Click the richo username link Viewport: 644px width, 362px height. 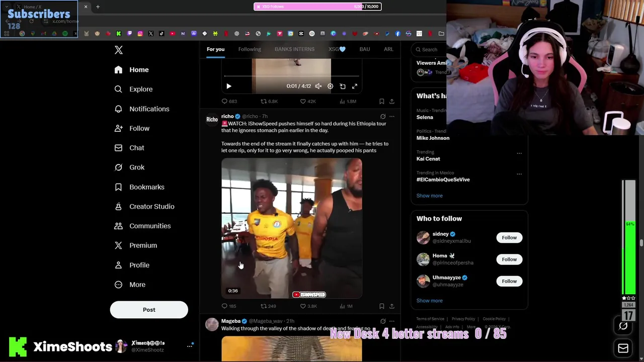point(227,116)
